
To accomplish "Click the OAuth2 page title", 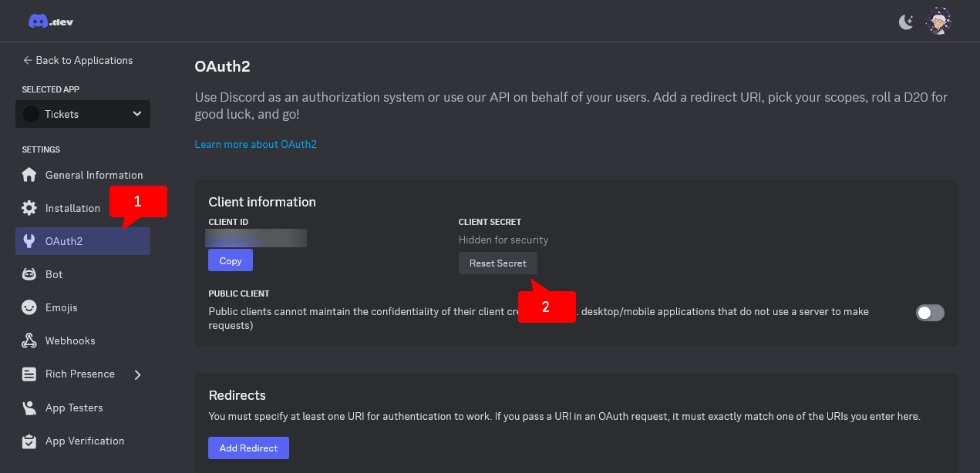I will (x=223, y=67).
